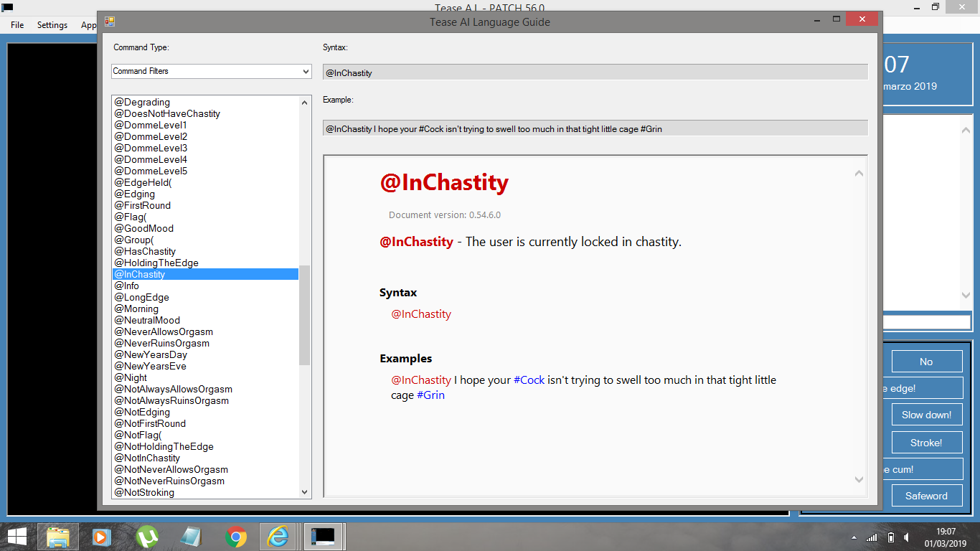
Task: Open the Settings menu
Action: click(52, 25)
